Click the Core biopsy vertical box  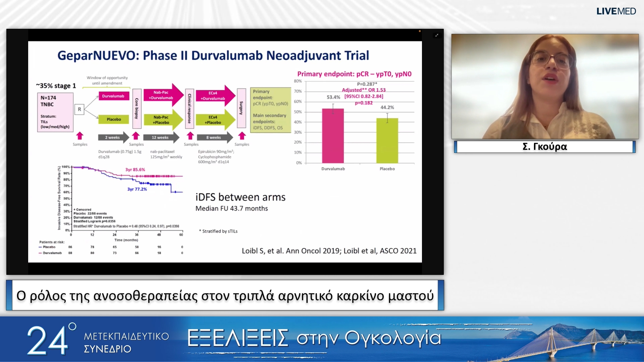coord(137,109)
